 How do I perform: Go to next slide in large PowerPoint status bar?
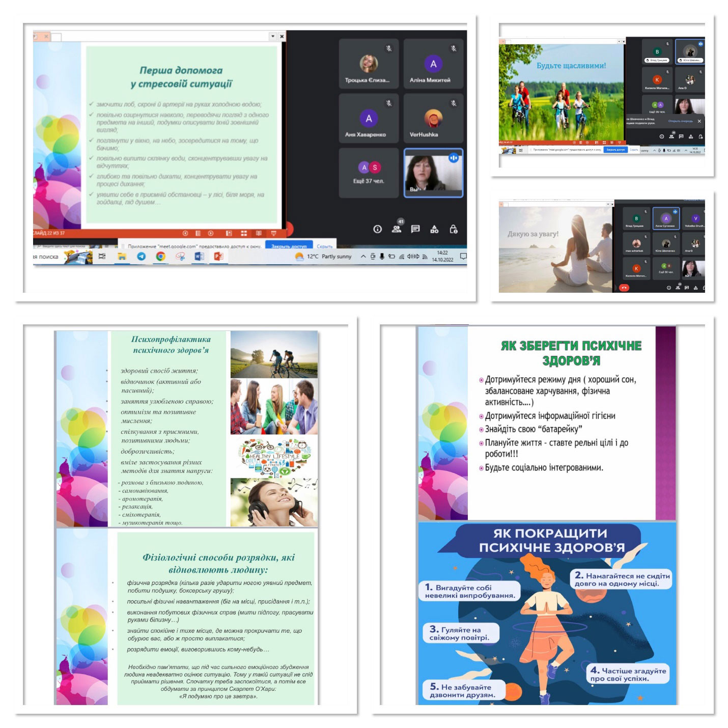210,233
